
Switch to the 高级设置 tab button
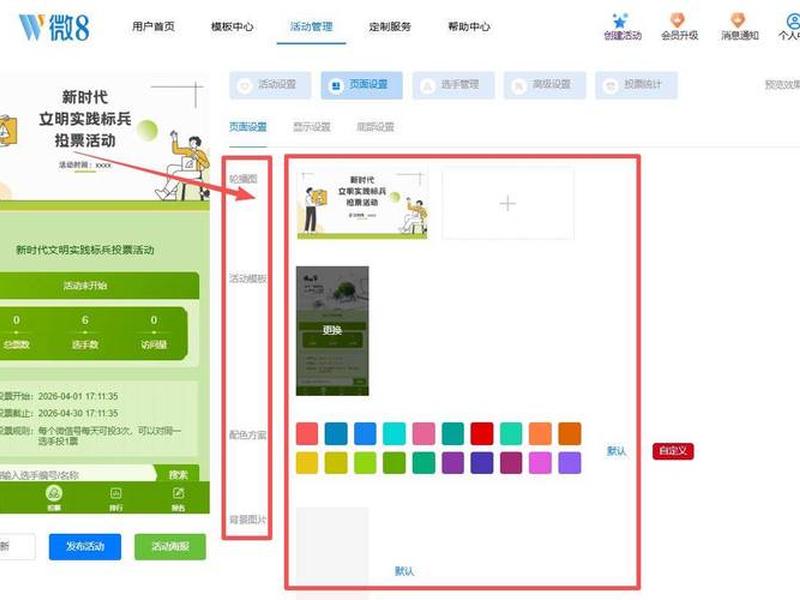click(545, 85)
